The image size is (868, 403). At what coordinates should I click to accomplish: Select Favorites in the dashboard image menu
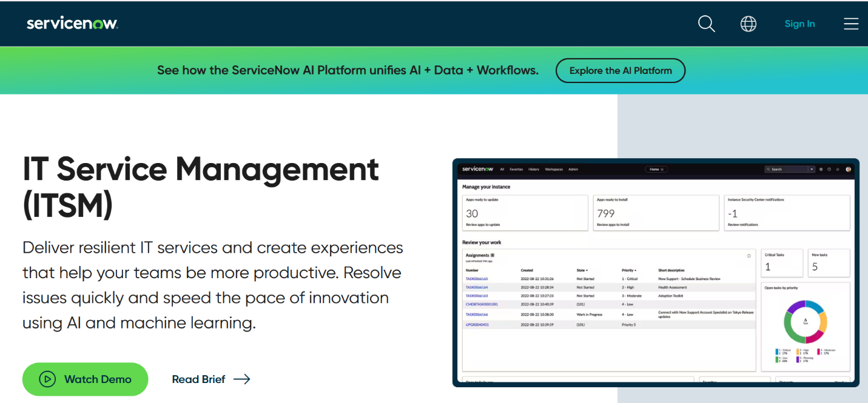[x=516, y=170]
